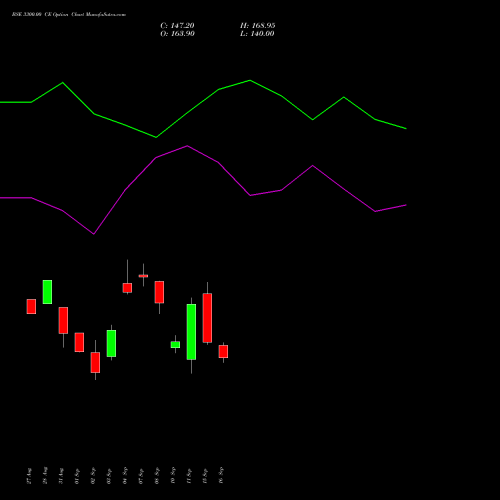The width and height of the screenshot is (500, 500).
Task: Click the open price value O: 163.90
Action: pos(177,34)
